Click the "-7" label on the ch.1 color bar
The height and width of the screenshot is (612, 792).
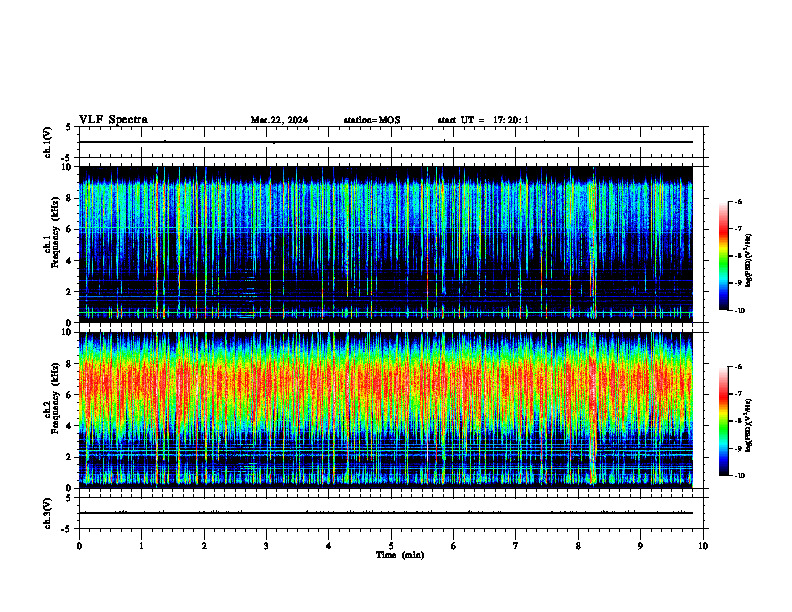tap(737, 229)
